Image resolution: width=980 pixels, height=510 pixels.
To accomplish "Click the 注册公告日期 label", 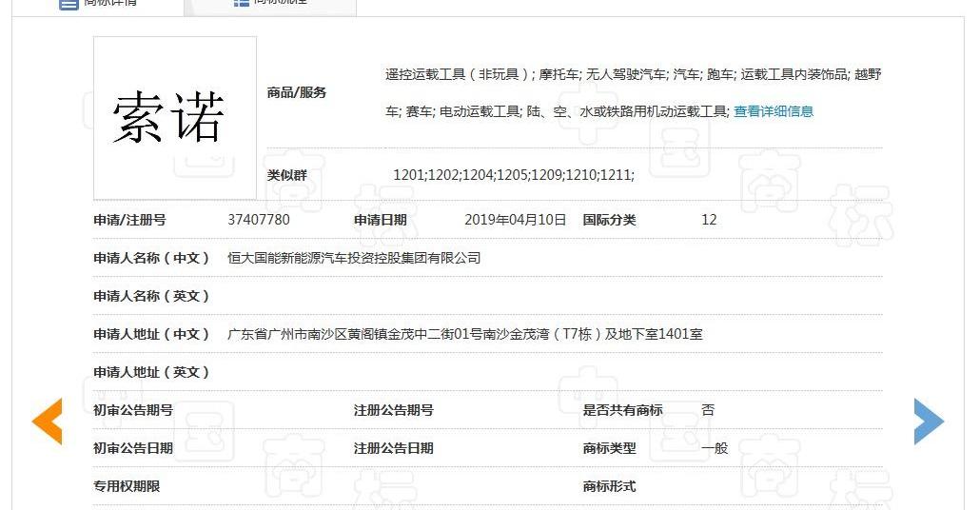I will (394, 449).
